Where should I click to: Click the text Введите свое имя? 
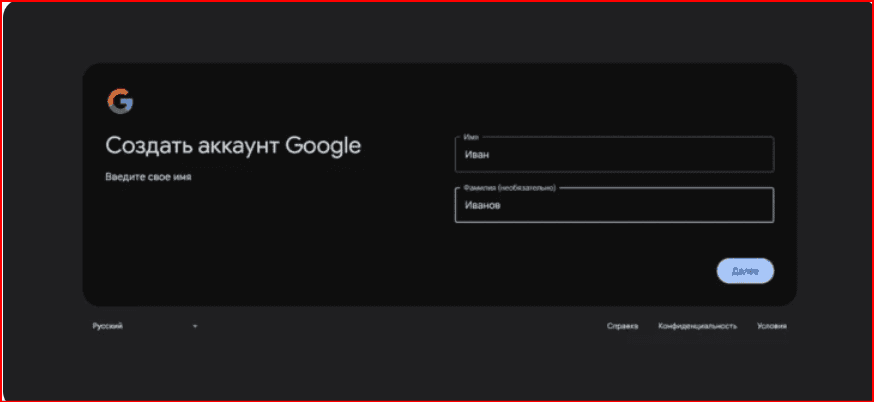pyautogui.click(x=148, y=177)
